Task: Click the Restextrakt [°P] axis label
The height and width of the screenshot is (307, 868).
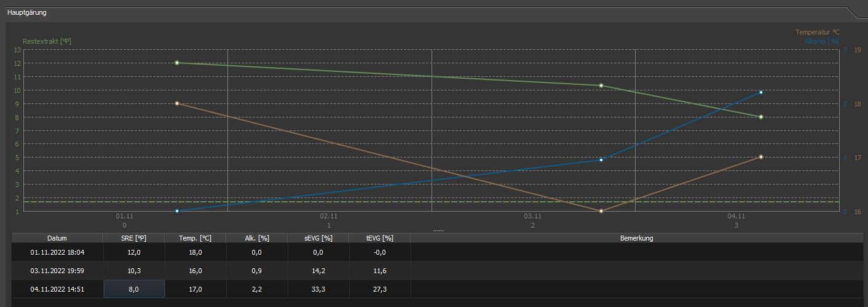Action: pyautogui.click(x=47, y=41)
